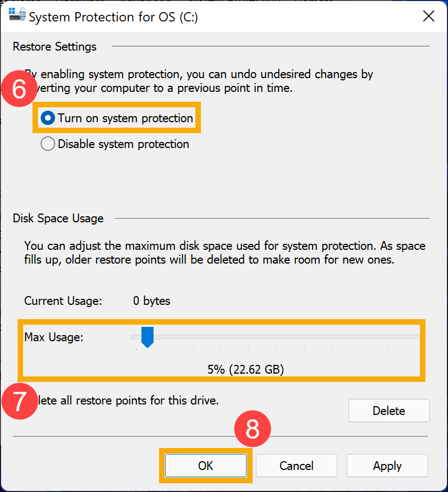Delete all restore points button

pos(389,411)
